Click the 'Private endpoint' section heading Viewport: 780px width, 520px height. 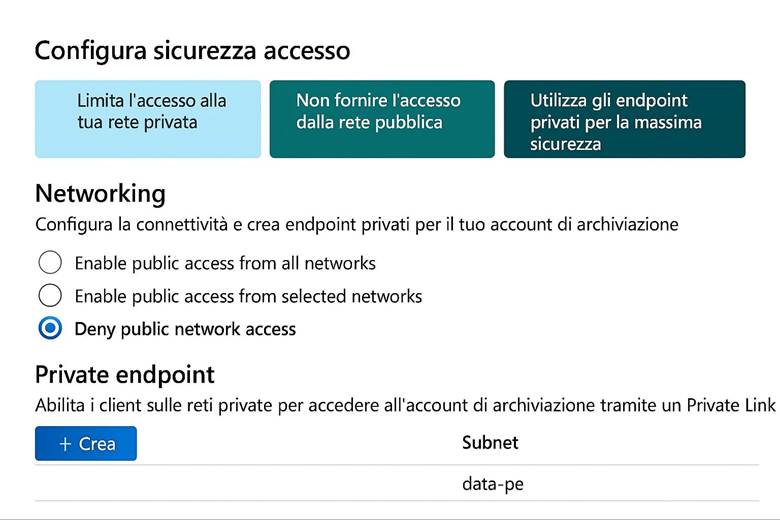(x=125, y=375)
